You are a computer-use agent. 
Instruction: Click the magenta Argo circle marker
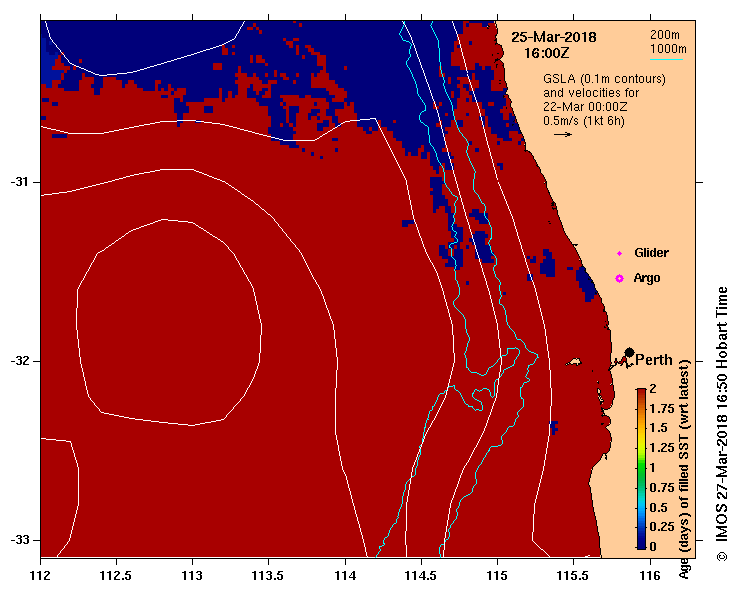point(619,279)
